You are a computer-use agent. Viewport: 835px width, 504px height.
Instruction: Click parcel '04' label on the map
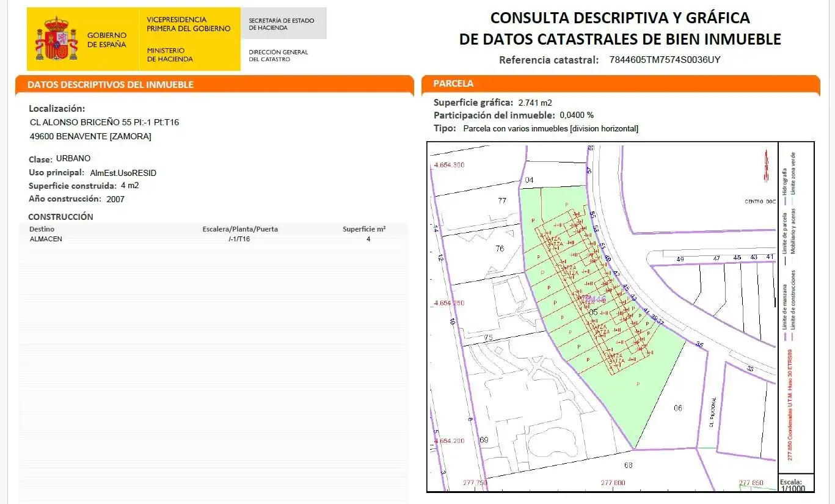click(x=530, y=180)
